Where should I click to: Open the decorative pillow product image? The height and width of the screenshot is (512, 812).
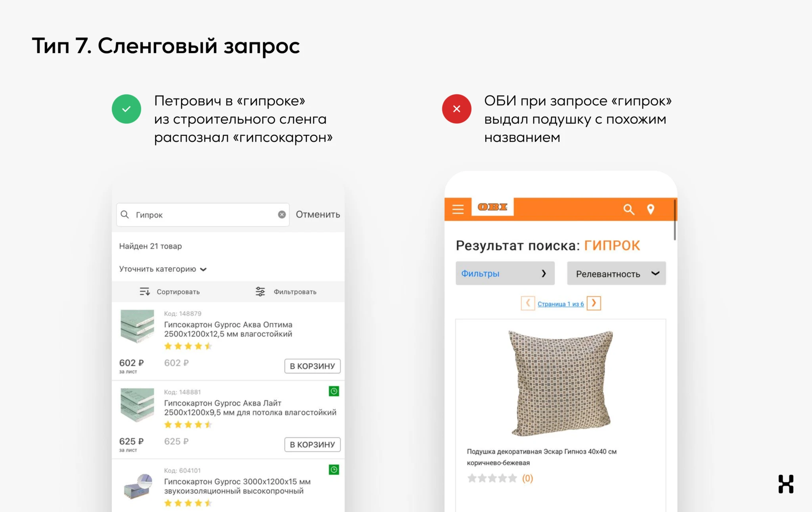(561, 383)
